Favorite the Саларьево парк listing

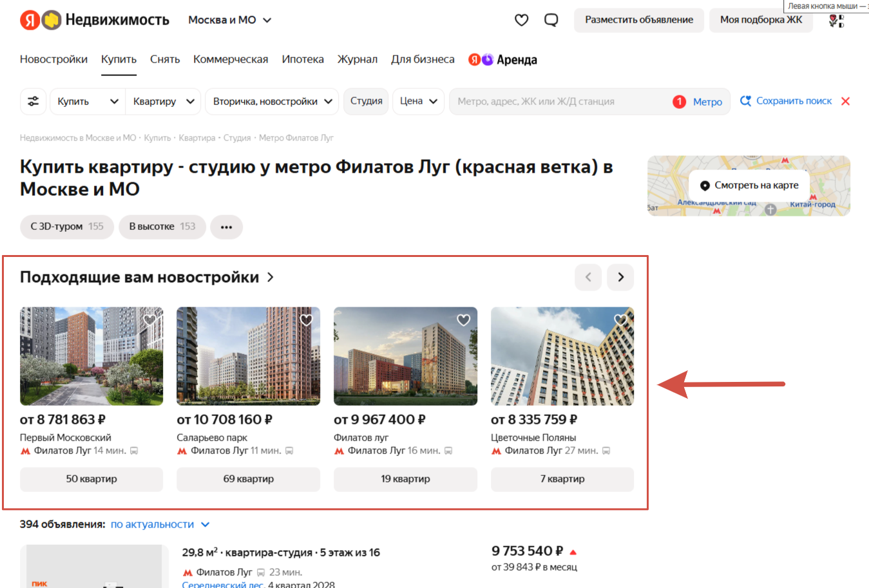point(307,320)
